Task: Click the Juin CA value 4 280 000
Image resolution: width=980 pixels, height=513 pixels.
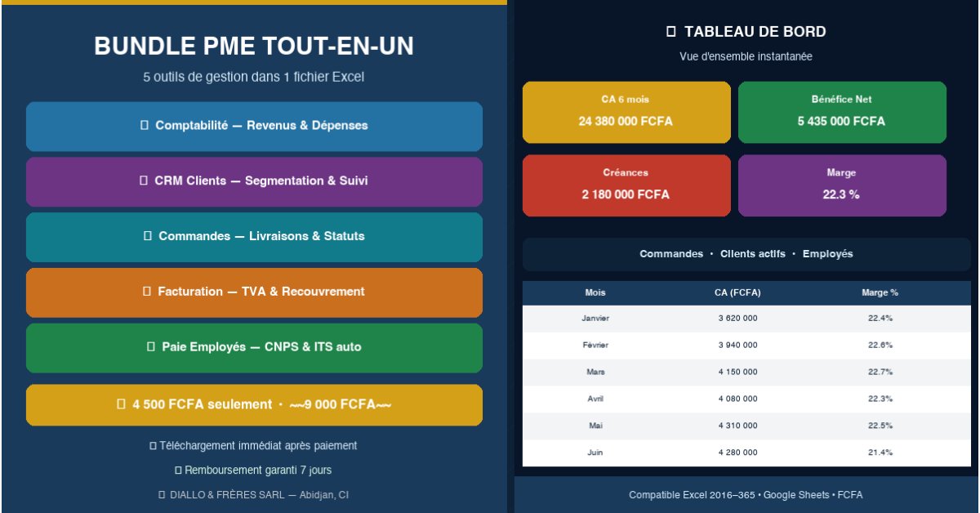Action: pos(737,453)
